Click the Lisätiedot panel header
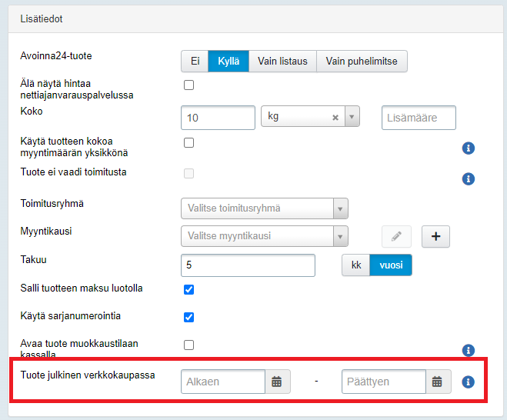 coord(255,18)
